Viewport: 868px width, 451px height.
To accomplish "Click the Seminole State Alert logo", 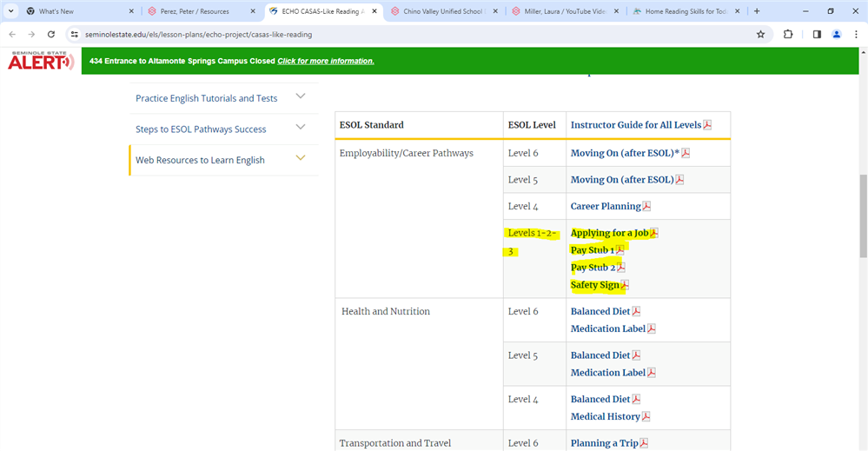I will [41, 60].
